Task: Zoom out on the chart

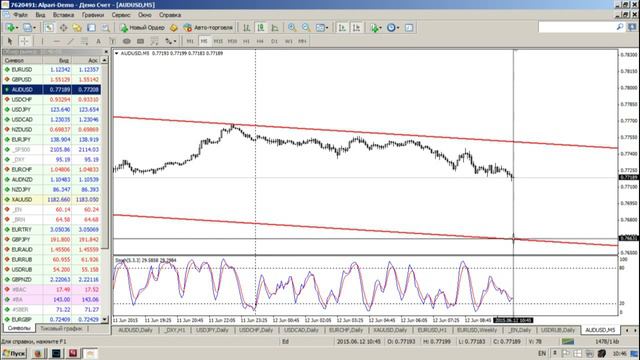Action: point(306,27)
